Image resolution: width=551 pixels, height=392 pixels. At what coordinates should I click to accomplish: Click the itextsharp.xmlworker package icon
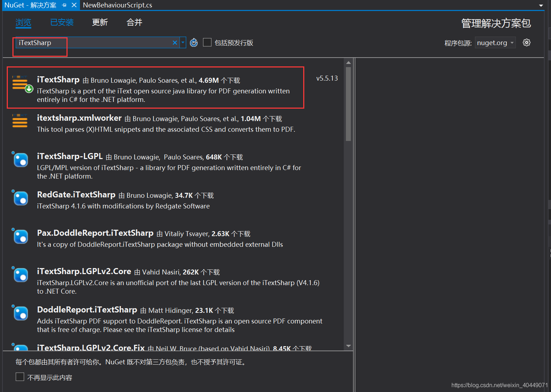point(20,121)
